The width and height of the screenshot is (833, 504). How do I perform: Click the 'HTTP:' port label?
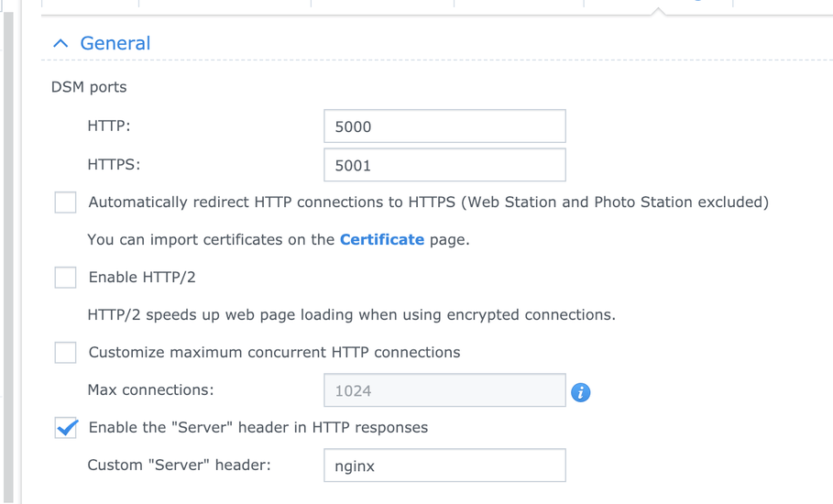tap(108, 126)
